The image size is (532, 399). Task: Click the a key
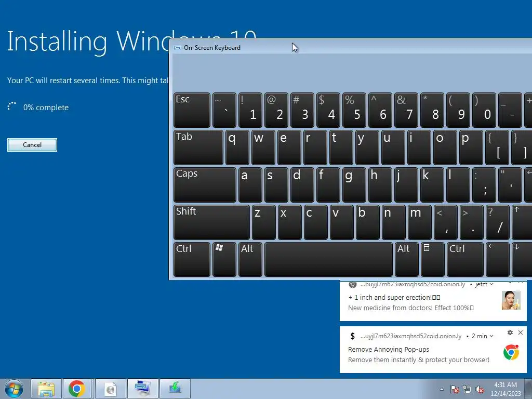click(x=250, y=185)
